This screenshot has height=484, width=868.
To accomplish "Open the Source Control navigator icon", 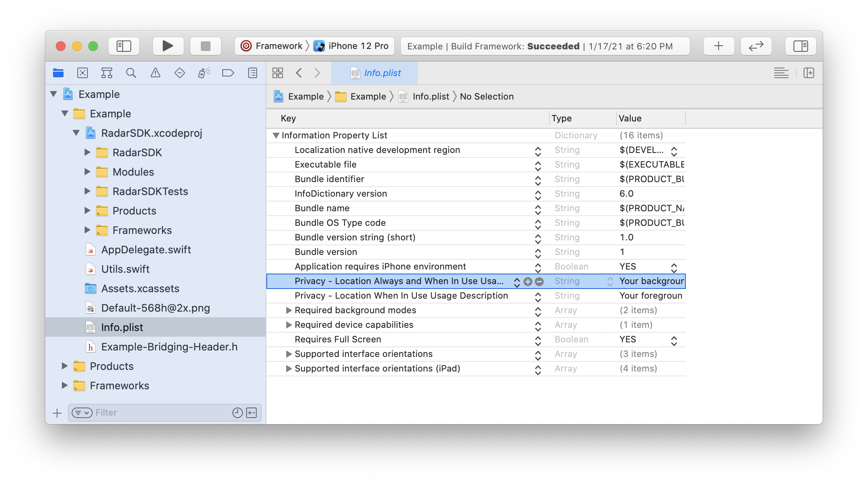I will coord(83,73).
